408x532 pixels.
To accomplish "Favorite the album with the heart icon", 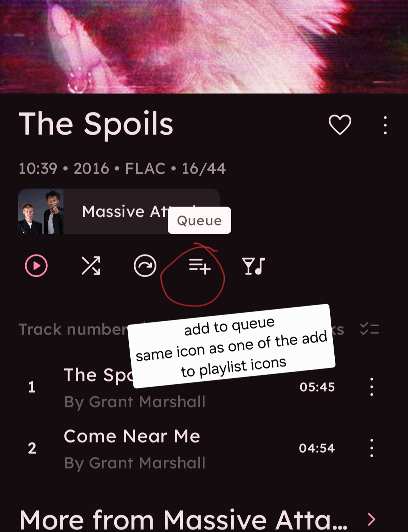I will 340,125.
